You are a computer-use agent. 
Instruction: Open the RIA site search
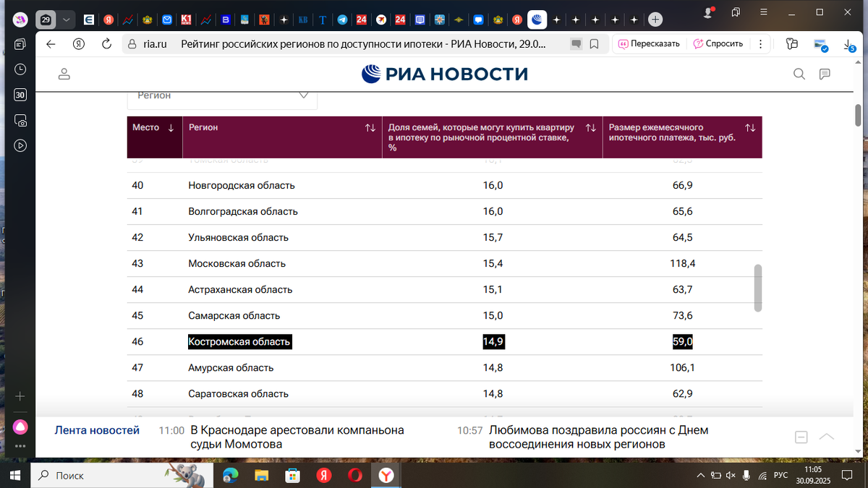click(799, 74)
